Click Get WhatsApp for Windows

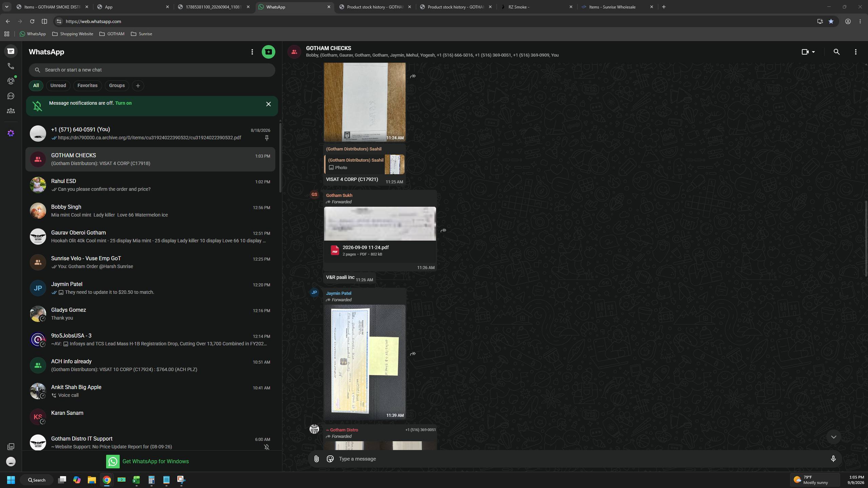point(147,462)
